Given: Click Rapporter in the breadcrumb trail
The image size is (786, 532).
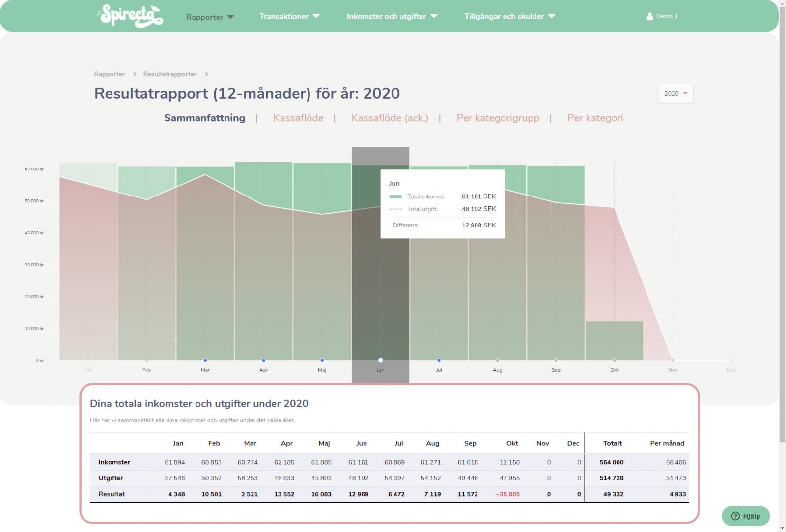Looking at the screenshot, I should tap(109, 74).
